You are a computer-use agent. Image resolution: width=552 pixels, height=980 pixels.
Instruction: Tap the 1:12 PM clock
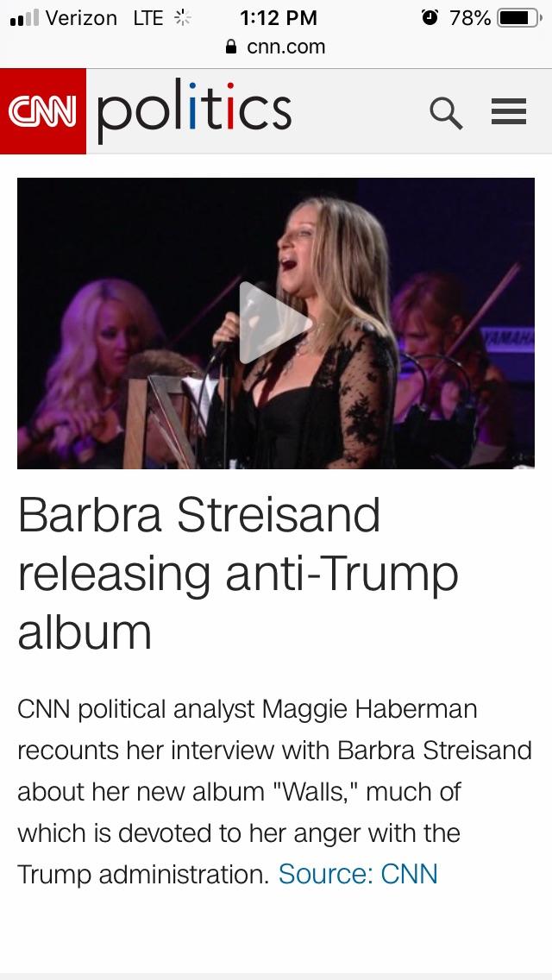click(x=279, y=18)
